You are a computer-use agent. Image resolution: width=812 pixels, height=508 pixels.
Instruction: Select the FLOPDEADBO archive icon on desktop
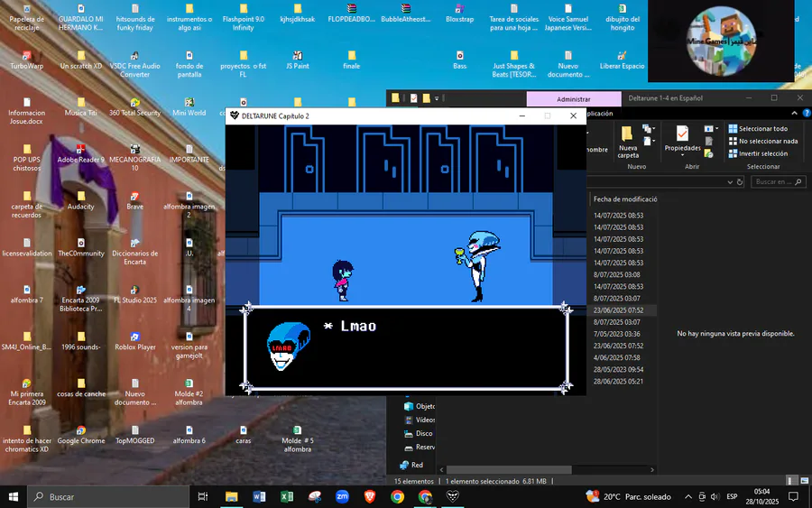tap(351, 14)
